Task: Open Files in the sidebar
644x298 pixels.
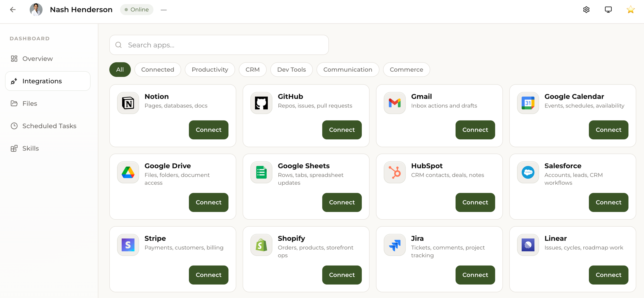Action: [x=48, y=103]
